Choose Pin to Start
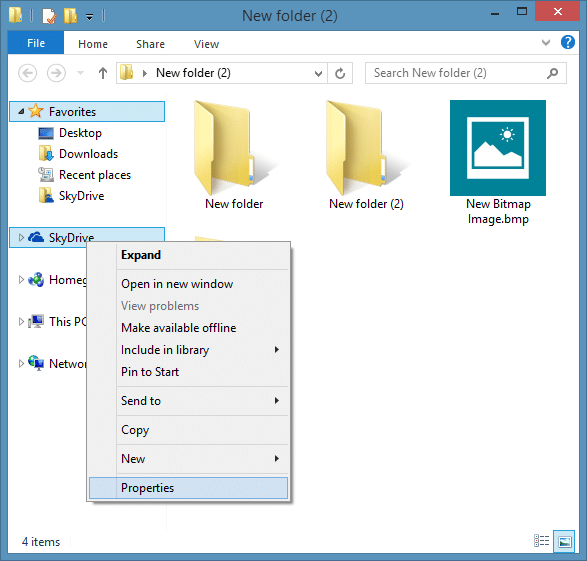Screen dimensions: 587x561 (x=189, y=372)
